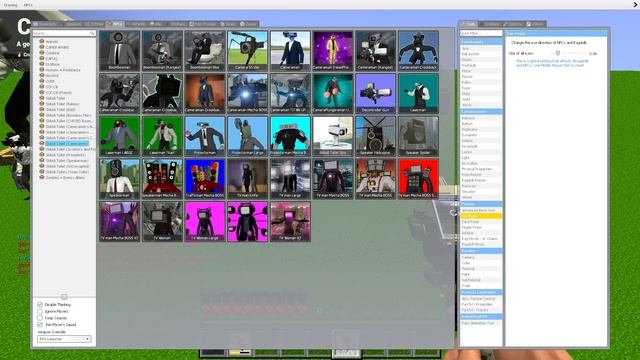Open the Weapon Override dropdown
Viewport: 640px width, 360px height.
(x=64, y=339)
